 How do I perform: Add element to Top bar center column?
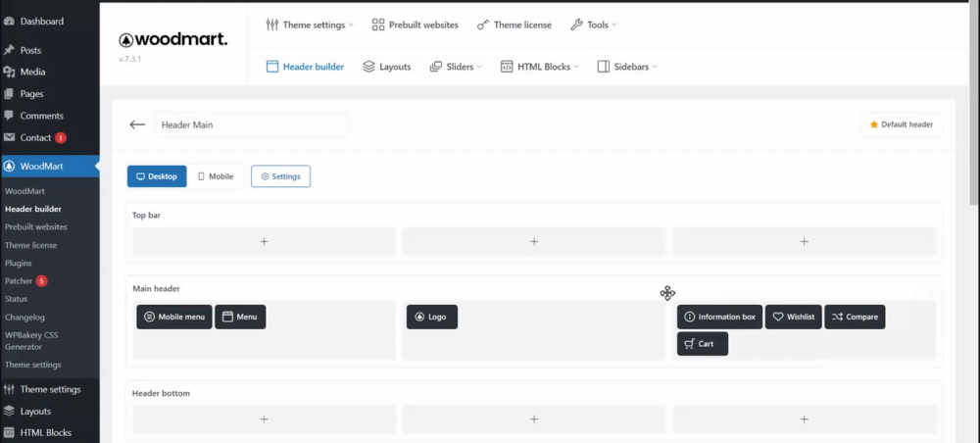[x=534, y=241]
